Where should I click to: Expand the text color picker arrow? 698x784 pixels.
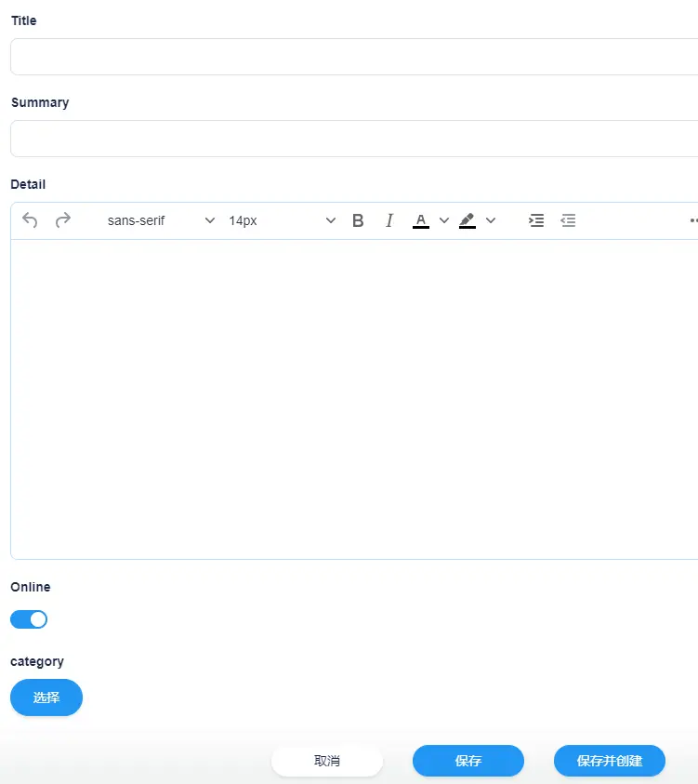444,220
